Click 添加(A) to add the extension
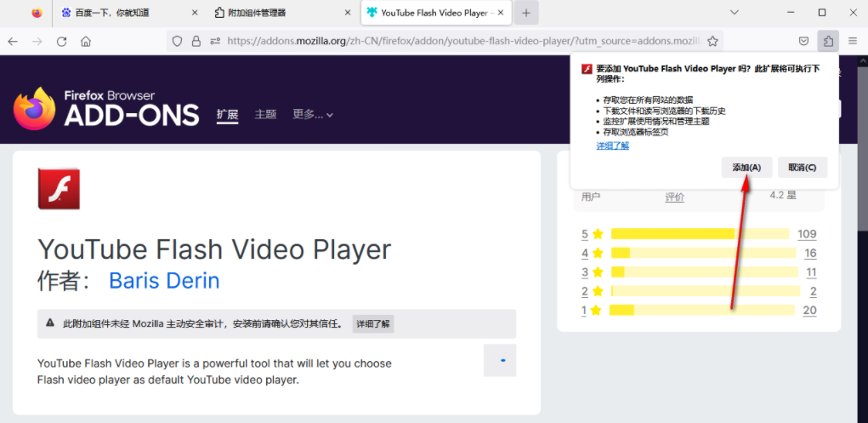The image size is (868, 423). point(746,168)
